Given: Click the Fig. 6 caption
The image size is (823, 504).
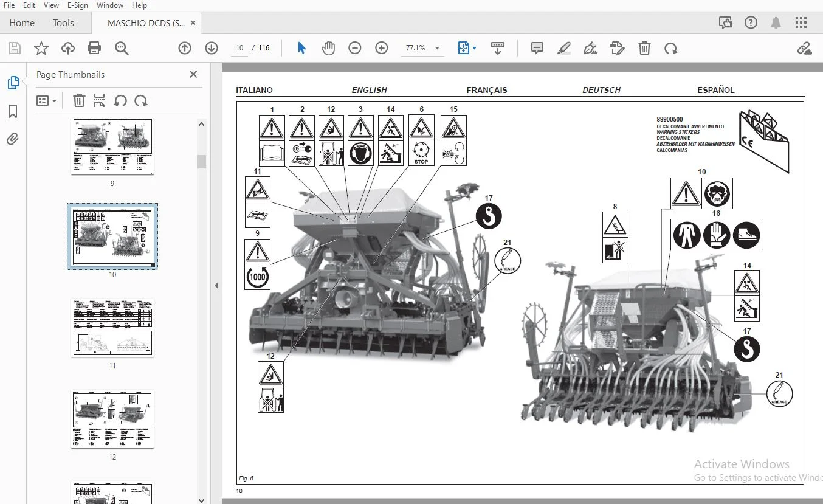Looking at the screenshot, I should click(x=246, y=478).
